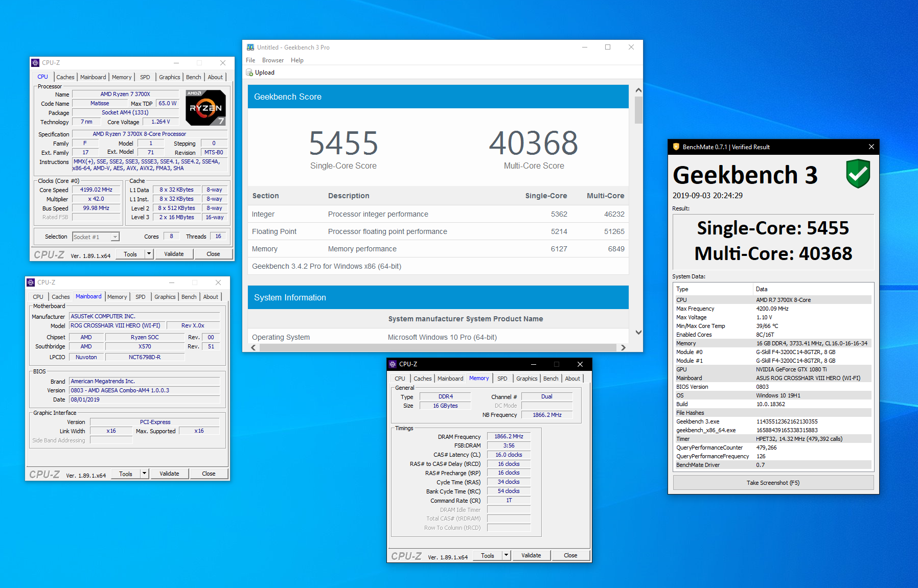Click Validate in CPU-Z mainboard window
The image size is (918, 588).
(169, 474)
